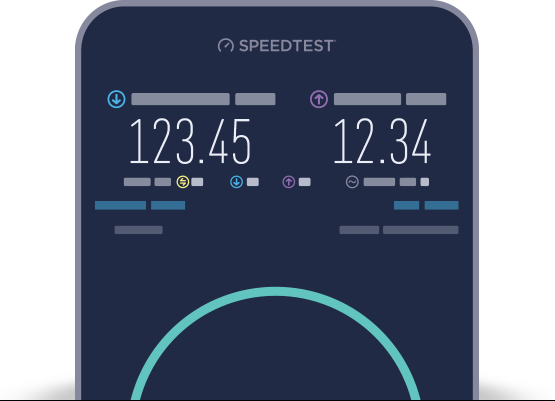Click the blue download arrow icon beside 123.45
The width and height of the screenshot is (555, 401).
[x=116, y=99]
